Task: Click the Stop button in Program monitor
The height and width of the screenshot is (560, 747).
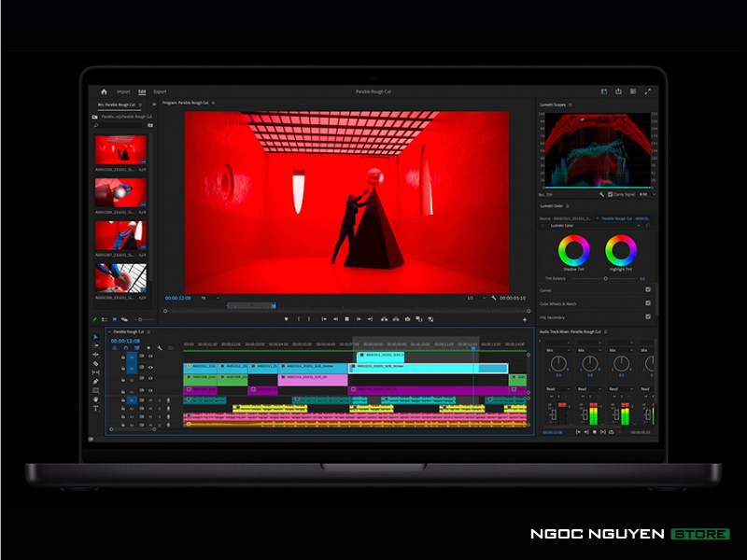Action: click(x=347, y=319)
